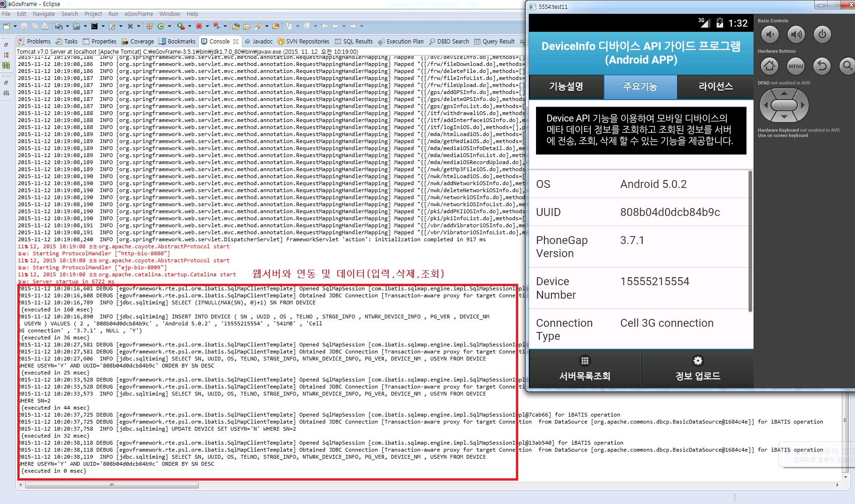855x504 pixels.
Task: Select the 기능설명 tab in the app
Action: (566, 86)
